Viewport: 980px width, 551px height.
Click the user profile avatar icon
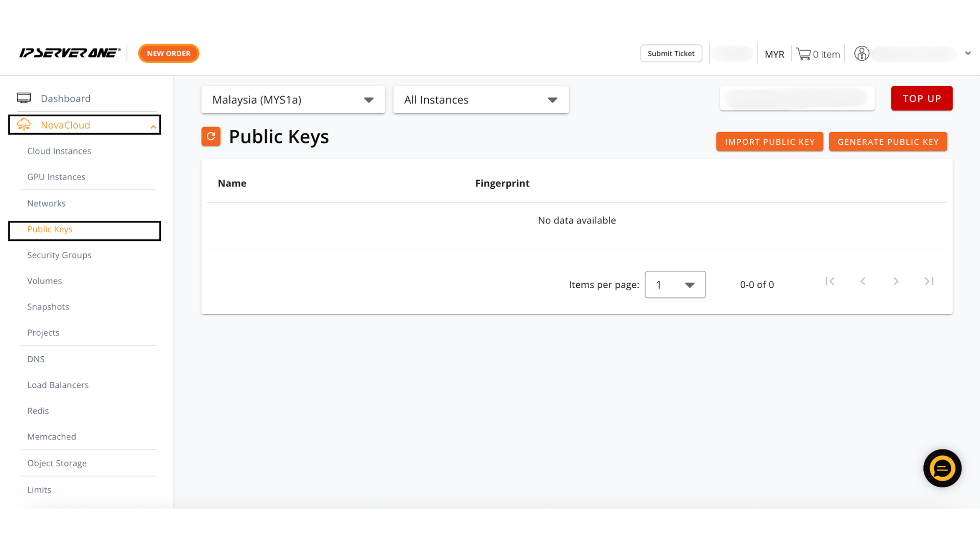point(862,54)
